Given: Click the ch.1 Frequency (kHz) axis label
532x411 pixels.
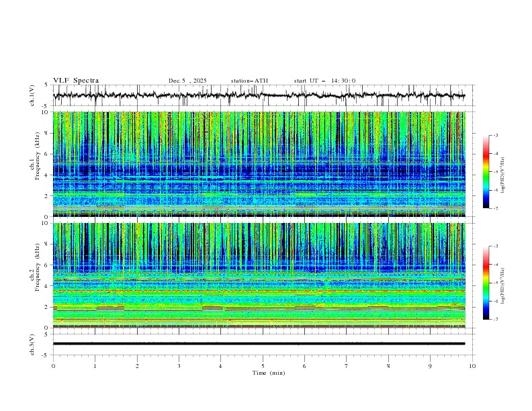Looking at the screenshot, I should [x=36, y=156].
